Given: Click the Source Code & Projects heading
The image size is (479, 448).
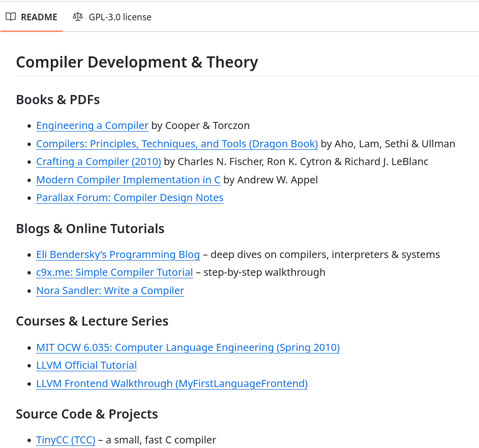Looking at the screenshot, I should (x=87, y=414).
